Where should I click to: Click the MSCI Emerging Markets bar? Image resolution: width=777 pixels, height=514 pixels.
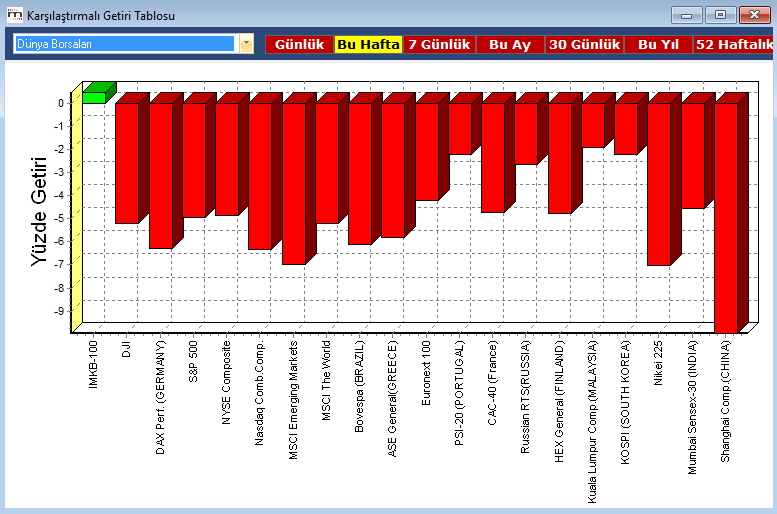point(294,183)
